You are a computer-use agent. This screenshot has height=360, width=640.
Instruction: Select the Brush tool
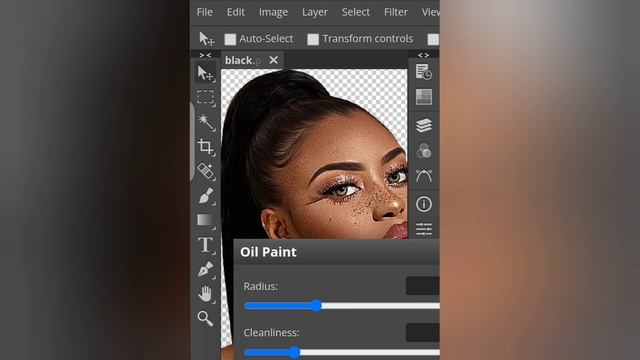tap(205, 196)
